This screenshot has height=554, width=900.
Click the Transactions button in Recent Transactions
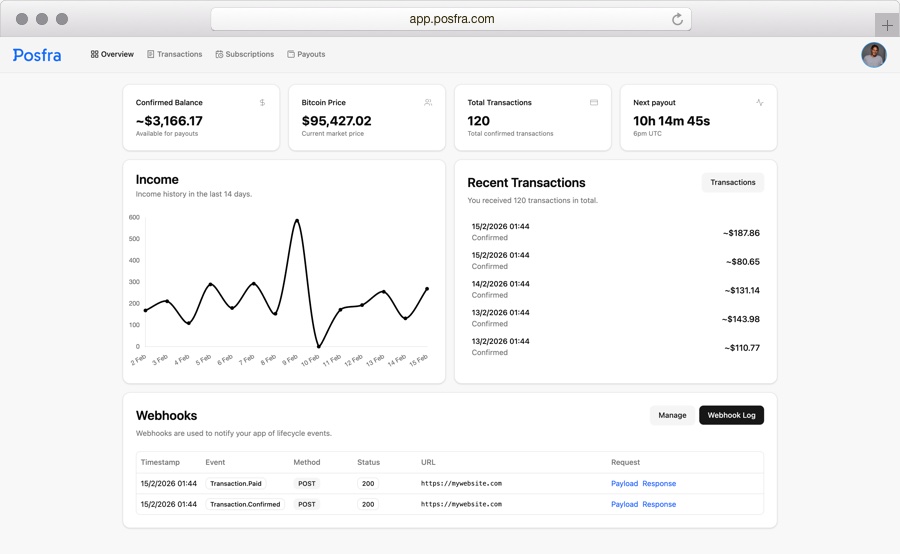[x=732, y=182]
